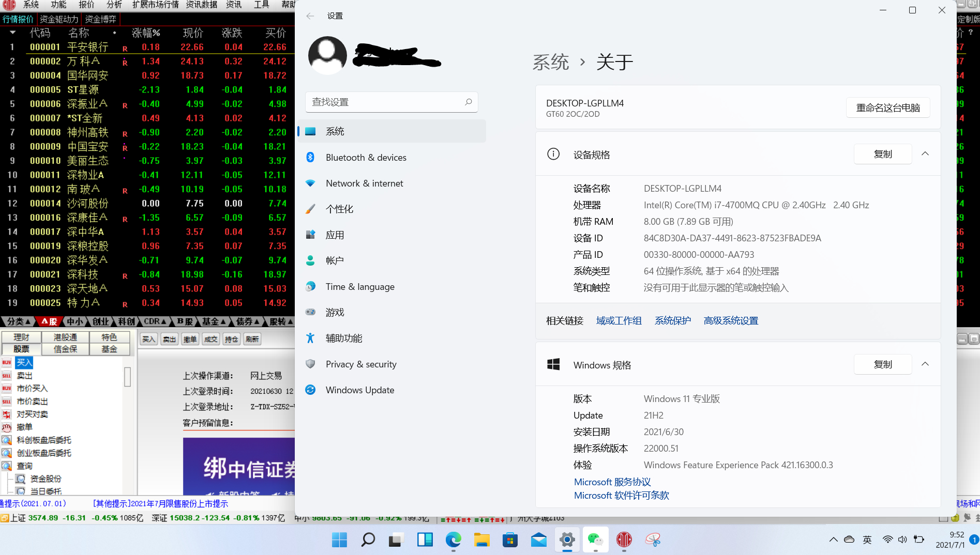
Task: Select 系统 in the settings sidebar
Action: pyautogui.click(x=391, y=131)
